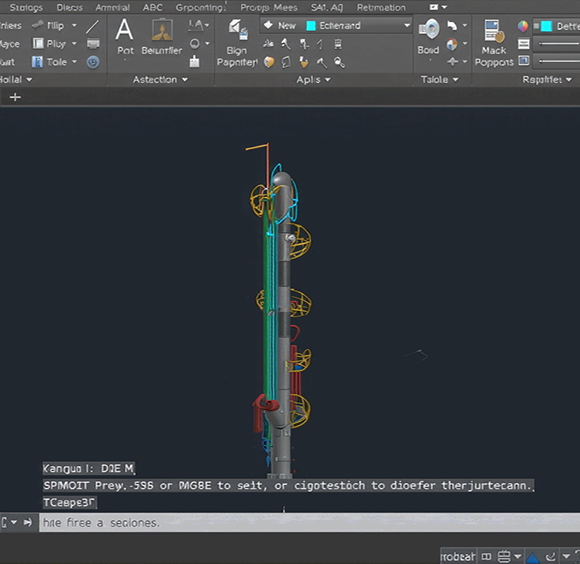Click the color wheel icon in properties
This screenshot has width=580, height=564.
(523, 26)
